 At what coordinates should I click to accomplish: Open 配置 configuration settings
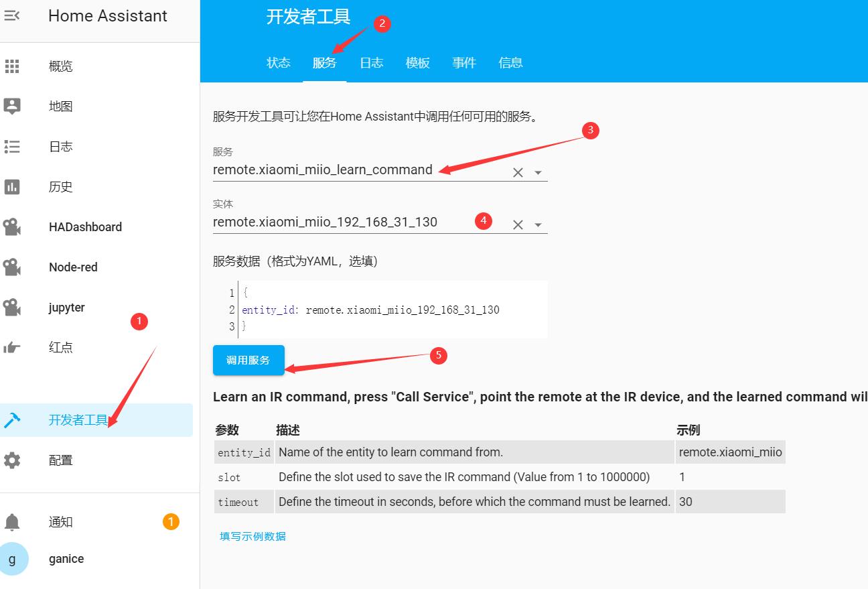point(60,460)
